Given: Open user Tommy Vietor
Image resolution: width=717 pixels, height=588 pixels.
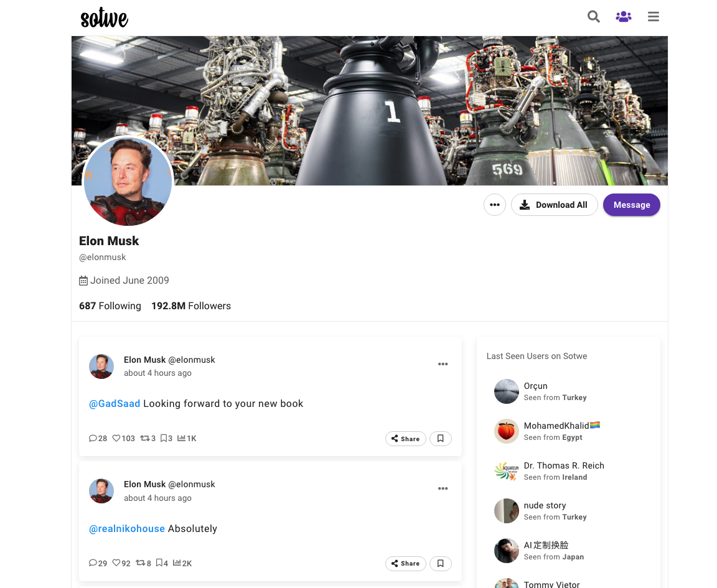Looking at the screenshot, I should [551, 584].
